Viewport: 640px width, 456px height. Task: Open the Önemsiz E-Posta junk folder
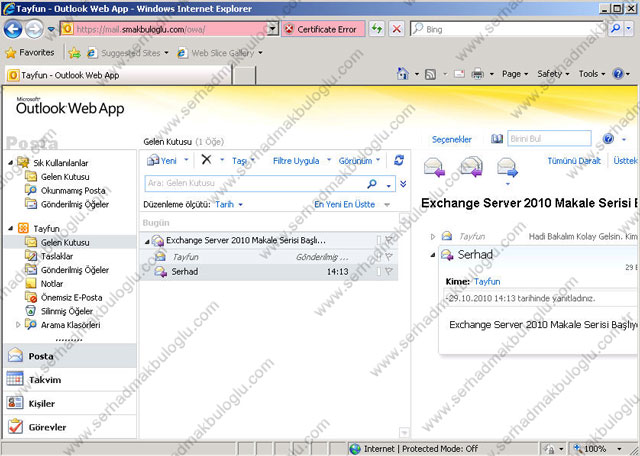tap(71, 297)
